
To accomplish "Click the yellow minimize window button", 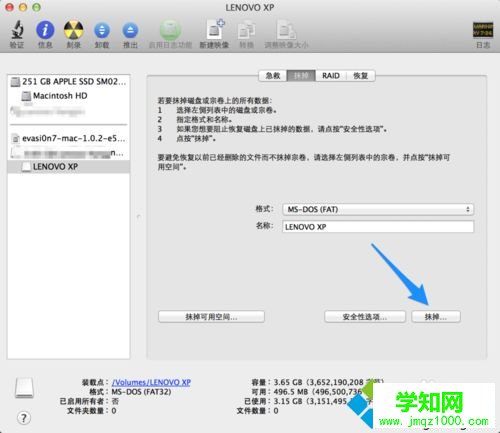I will (23, 7).
